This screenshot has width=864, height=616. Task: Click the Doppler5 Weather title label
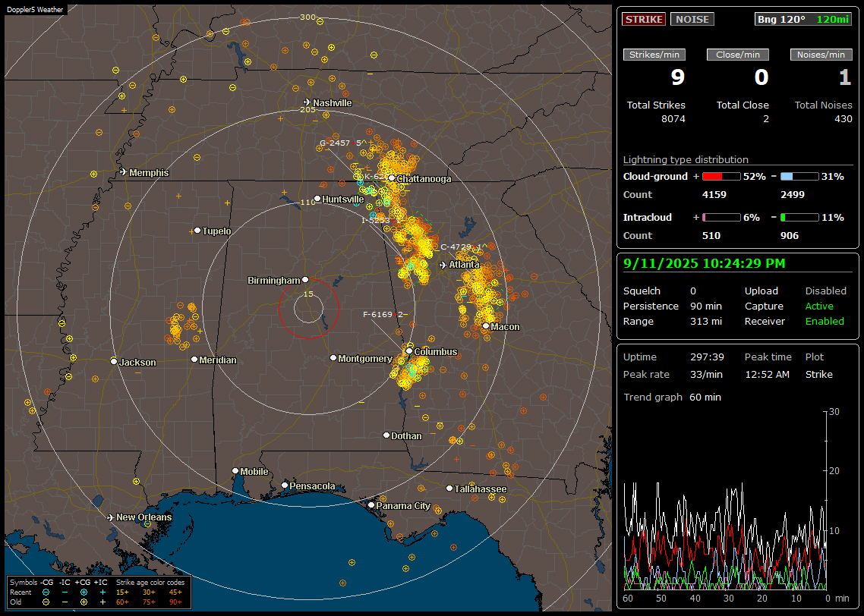click(x=35, y=9)
